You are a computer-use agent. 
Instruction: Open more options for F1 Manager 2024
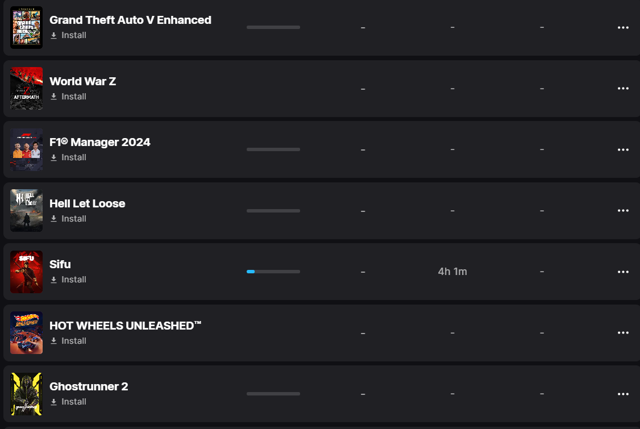pyautogui.click(x=623, y=149)
